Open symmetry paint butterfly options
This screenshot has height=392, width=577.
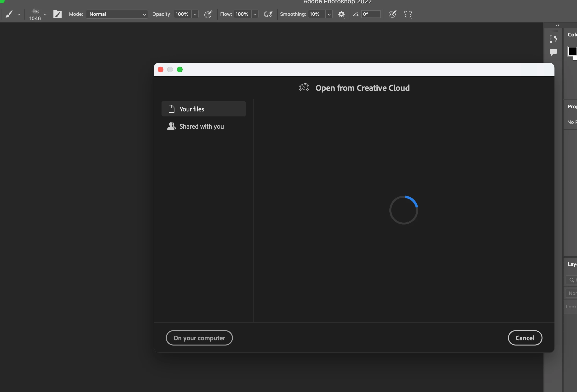(408, 14)
